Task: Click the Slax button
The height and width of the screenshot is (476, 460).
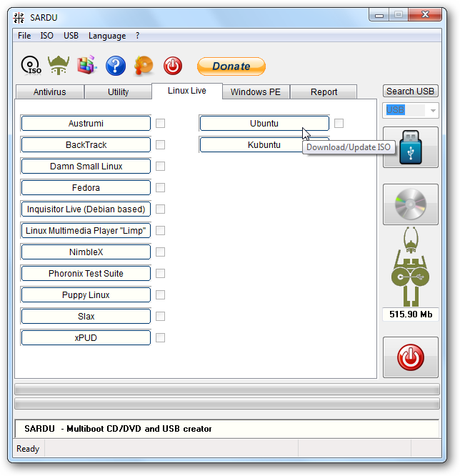Action: [x=86, y=317]
